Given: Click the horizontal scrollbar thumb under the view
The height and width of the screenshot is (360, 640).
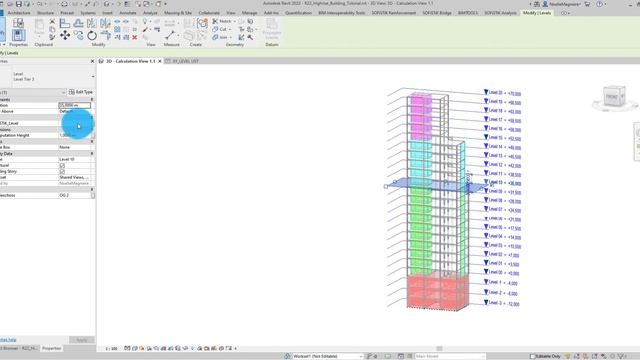Looking at the screenshot, I should (x=439, y=349).
